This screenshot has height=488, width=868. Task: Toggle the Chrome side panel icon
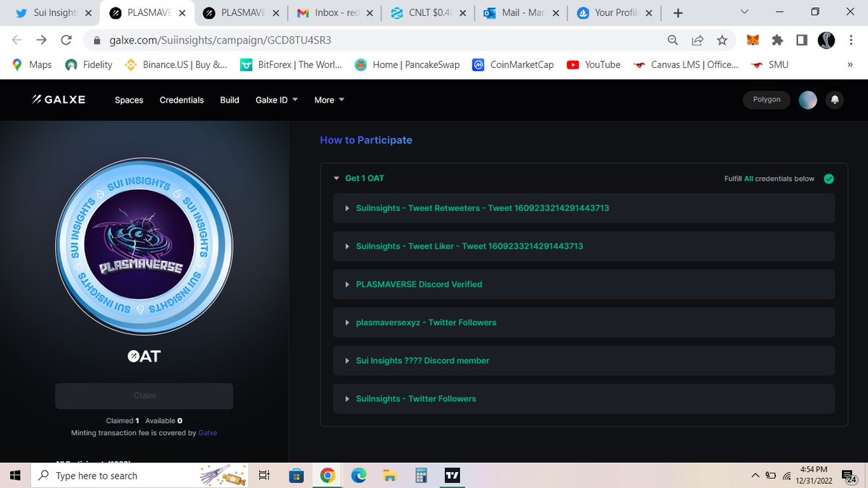tap(802, 40)
